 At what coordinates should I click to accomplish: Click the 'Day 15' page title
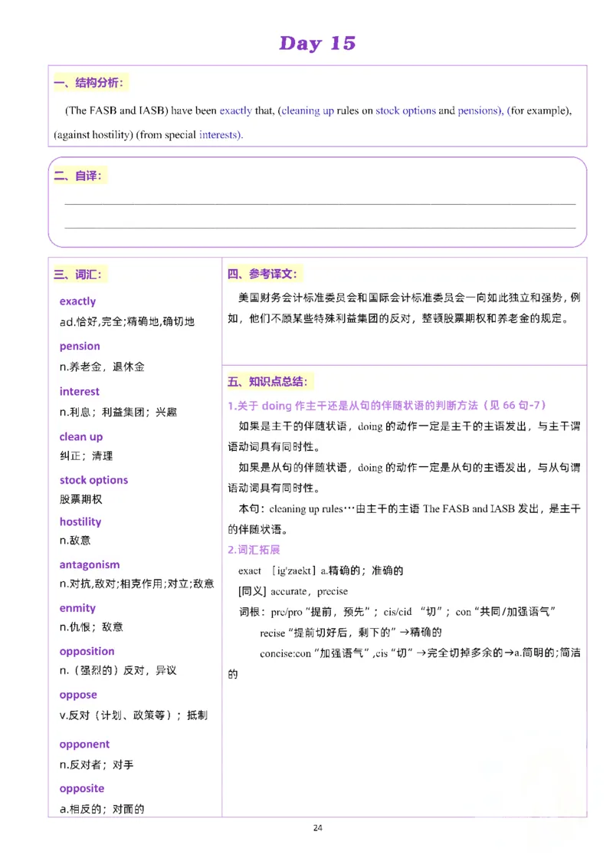tap(319, 43)
